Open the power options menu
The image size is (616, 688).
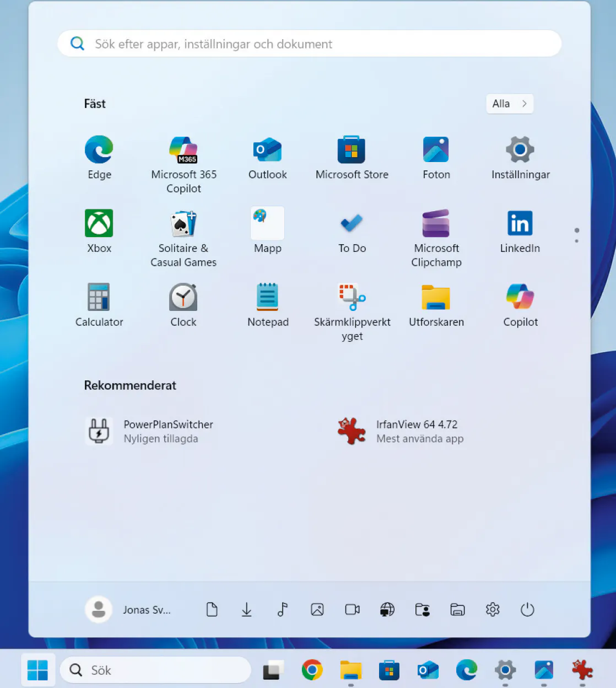527,610
